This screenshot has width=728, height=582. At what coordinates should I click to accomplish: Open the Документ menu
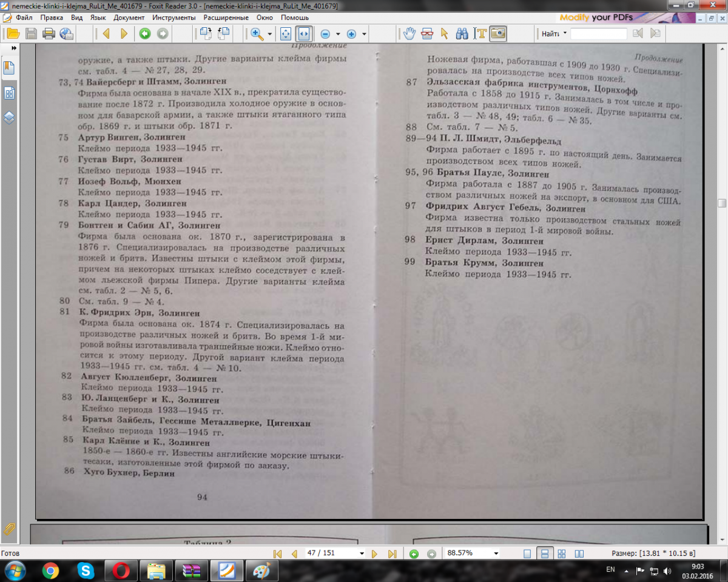[129, 18]
